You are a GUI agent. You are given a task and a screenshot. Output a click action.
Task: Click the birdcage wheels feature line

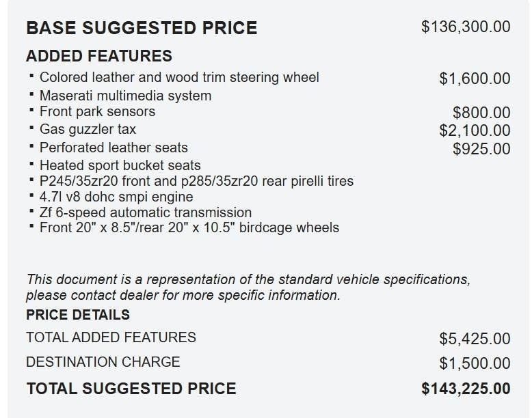[x=189, y=227]
